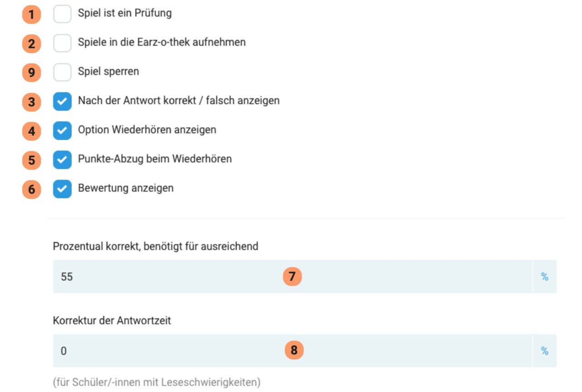Enable the "Spiel sperren" option
Screen dimensions: 582x392
(62, 72)
